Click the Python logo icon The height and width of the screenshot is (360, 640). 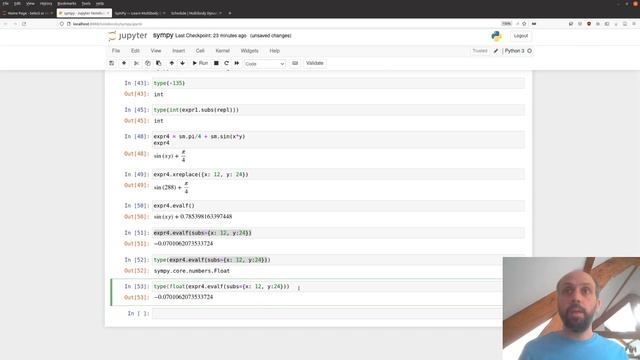[497, 36]
